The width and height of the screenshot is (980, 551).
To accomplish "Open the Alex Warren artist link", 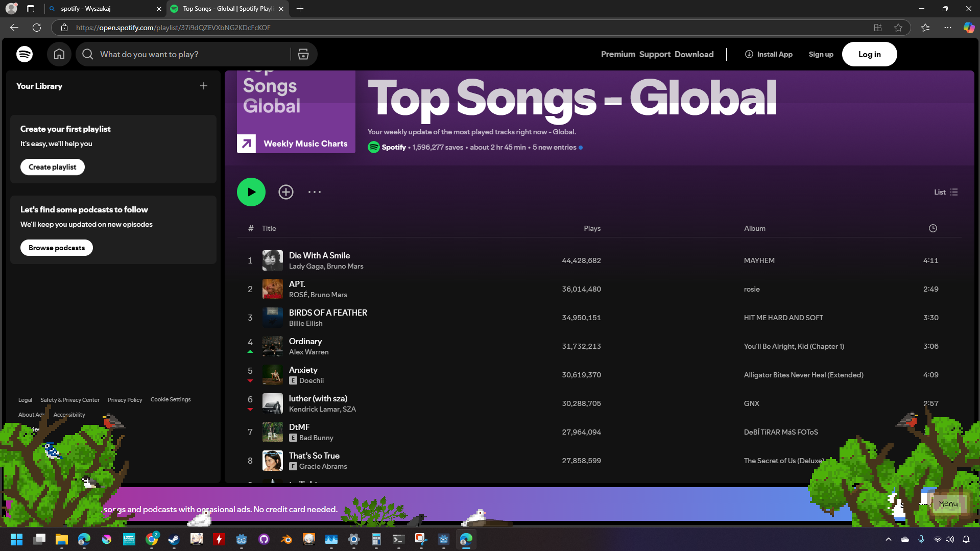I will point(308,352).
